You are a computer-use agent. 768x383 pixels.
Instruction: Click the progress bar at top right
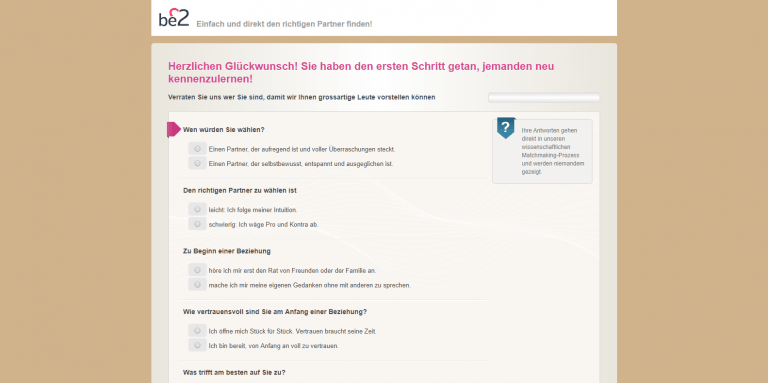point(544,97)
